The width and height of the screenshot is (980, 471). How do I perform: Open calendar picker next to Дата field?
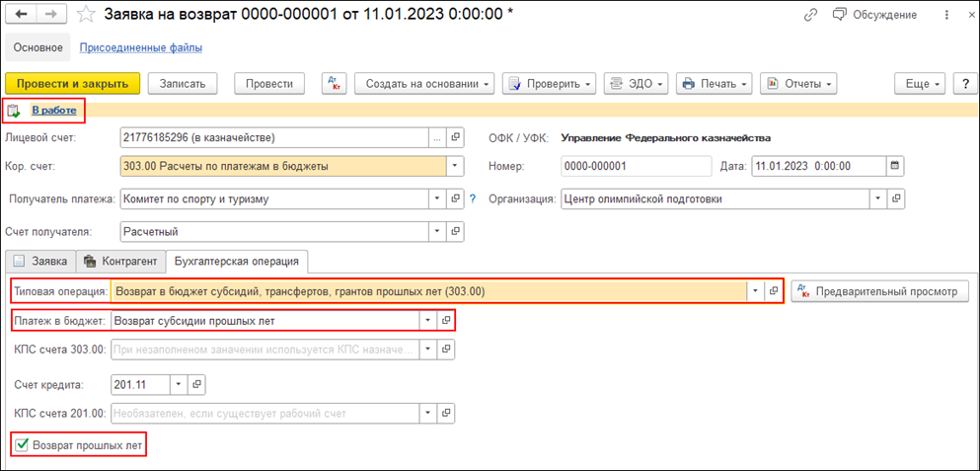tap(895, 166)
